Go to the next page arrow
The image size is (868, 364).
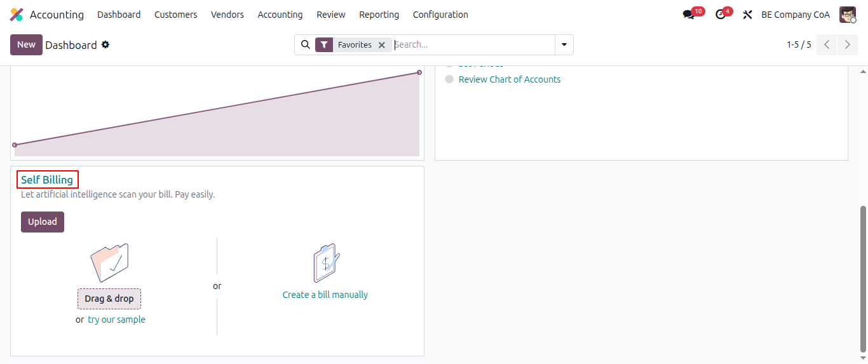(x=848, y=44)
